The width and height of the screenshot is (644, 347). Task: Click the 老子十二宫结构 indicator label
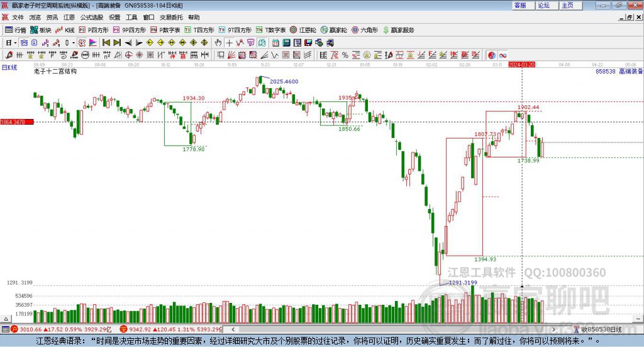click(x=55, y=71)
